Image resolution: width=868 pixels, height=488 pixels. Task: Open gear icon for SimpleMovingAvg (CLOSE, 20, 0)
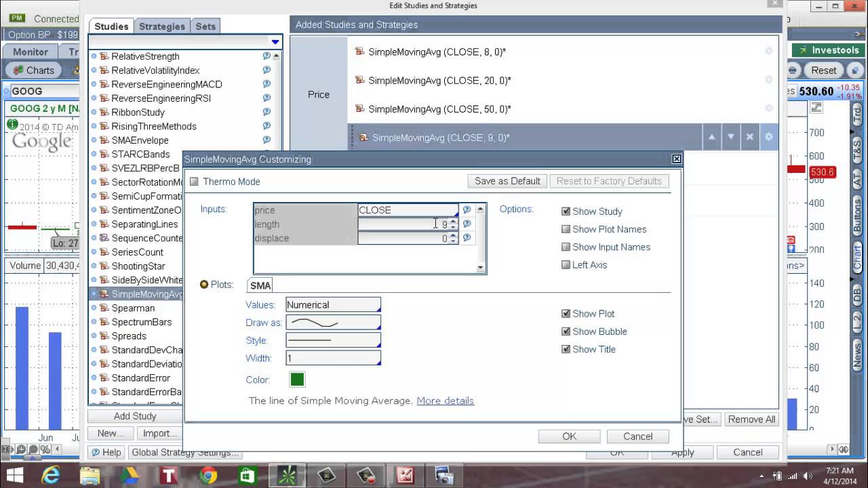tap(768, 80)
